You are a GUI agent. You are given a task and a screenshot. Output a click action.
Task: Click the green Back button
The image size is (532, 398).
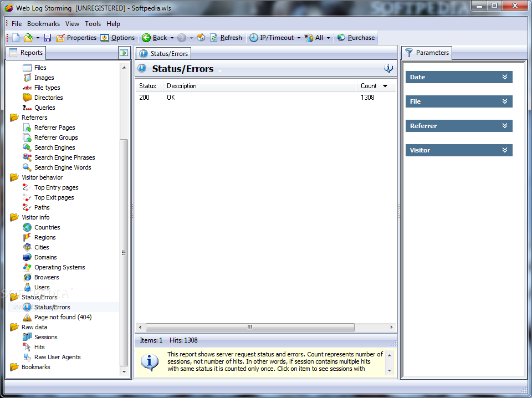(x=155, y=38)
